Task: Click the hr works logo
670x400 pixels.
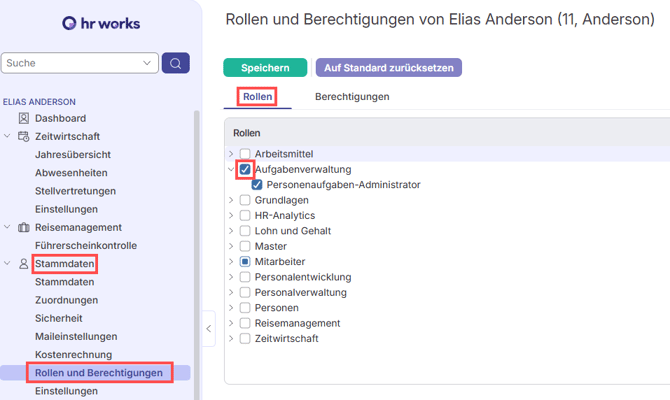Action: (101, 23)
